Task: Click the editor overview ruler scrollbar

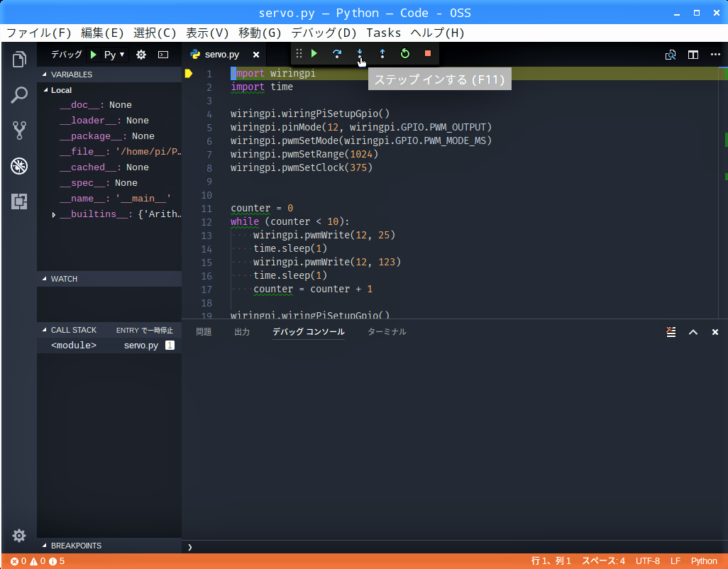Action: coord(723,192)
